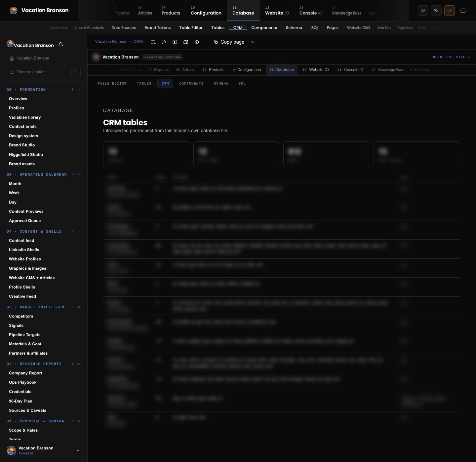Open the Copy page dropdown arrow
Screen dimensions: 476x462
tap(252, 42)
